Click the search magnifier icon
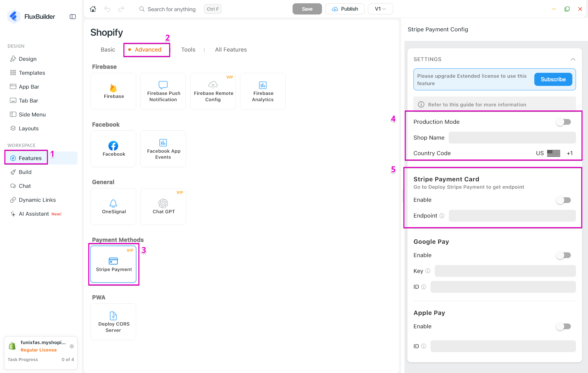Viewport: 588px width, 373px height. coord(142,9)
